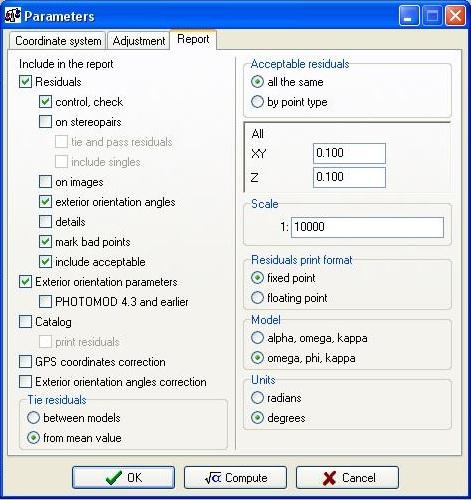Confirm with the OK button
471x500 pixels.
click(x=123, y=477)
